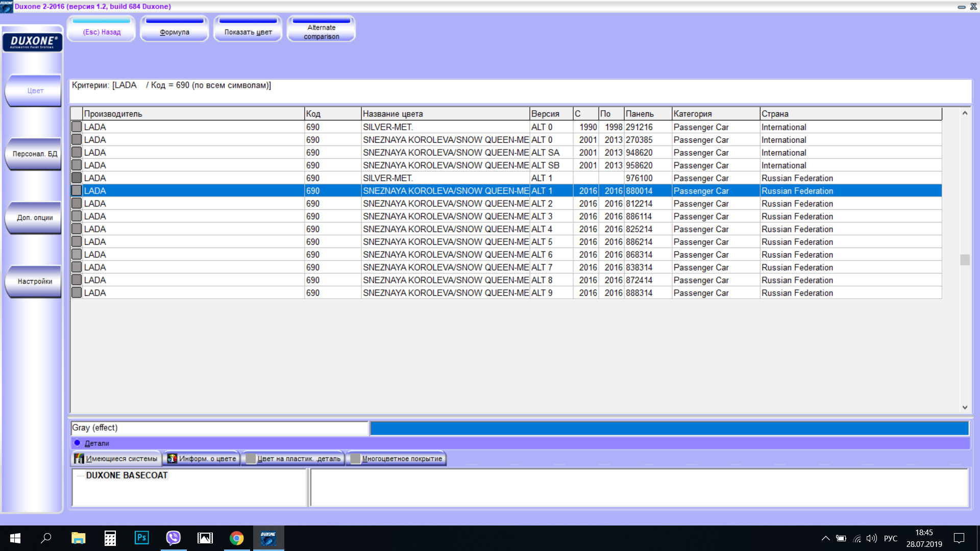
Task: Select row with panel 872414
Action: [506, 280]
